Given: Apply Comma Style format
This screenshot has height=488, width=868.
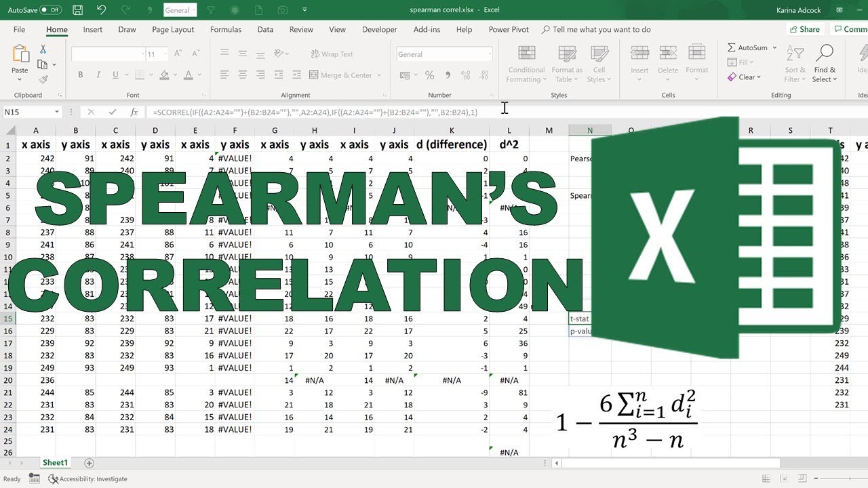Looking at the screenshot, I should tap(447, 75).
